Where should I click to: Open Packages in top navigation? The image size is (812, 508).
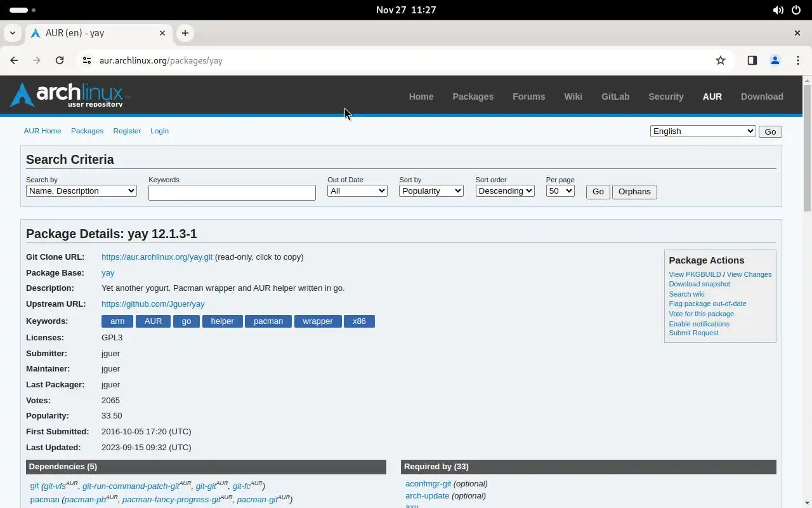click(473, 97)
